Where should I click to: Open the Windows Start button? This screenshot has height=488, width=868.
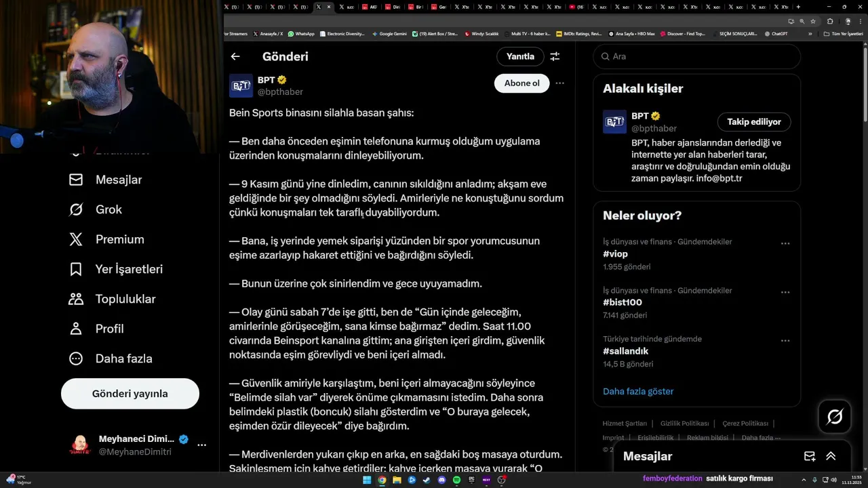click(x=367, y=480)
